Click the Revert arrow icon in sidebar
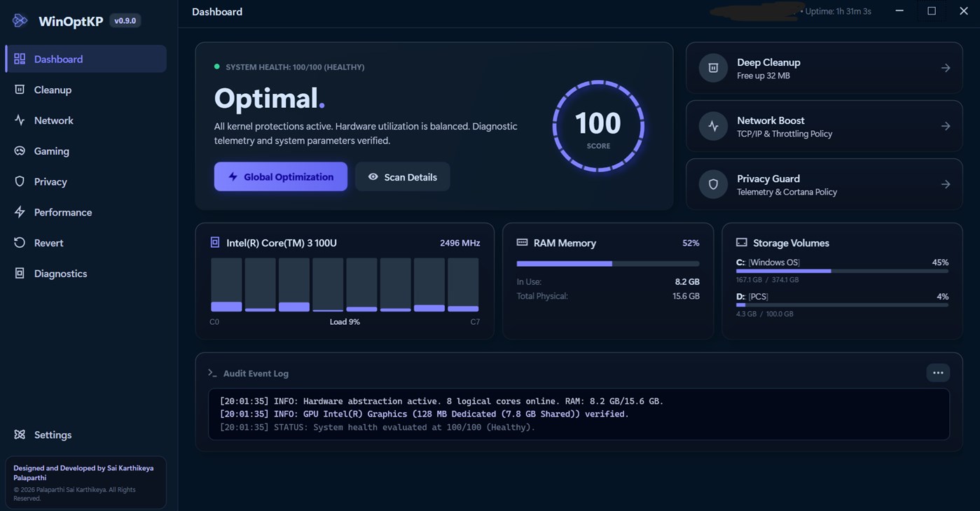Viewport: 980px width, 511px height. (20, 243)
